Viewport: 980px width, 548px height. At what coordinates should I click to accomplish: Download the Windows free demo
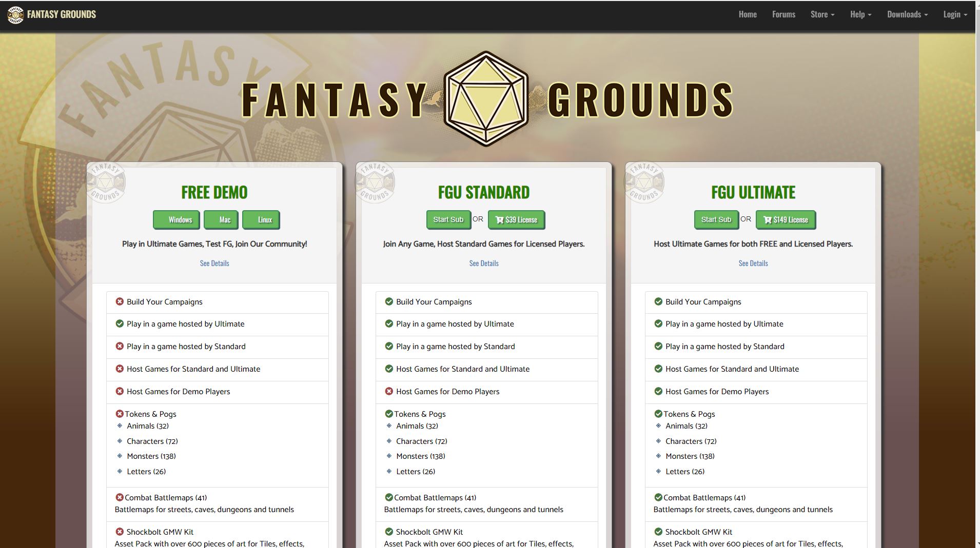[176, 220]
